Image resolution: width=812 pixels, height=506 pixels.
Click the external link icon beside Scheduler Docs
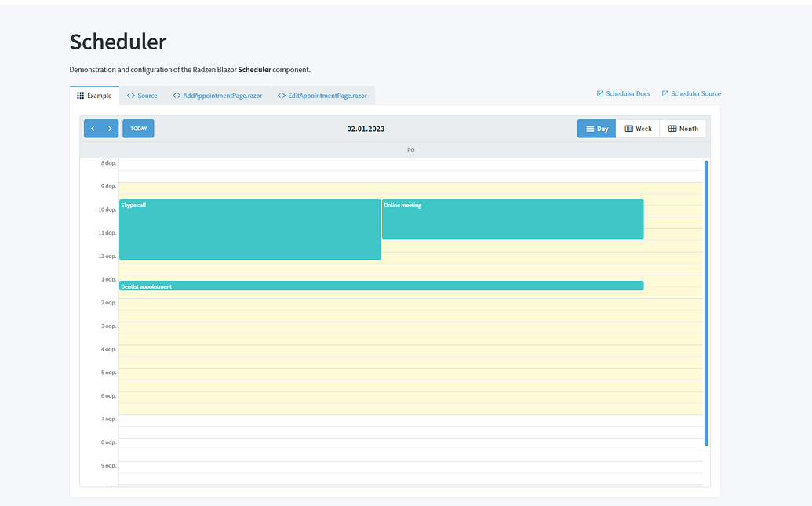[601, 93]
